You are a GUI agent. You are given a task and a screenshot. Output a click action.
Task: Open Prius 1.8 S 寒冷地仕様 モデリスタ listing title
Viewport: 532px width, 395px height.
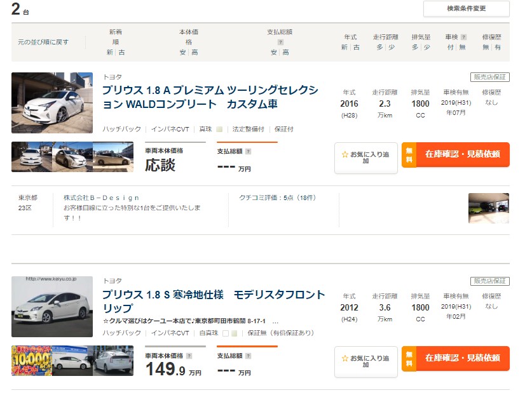(x=214, y=301)
